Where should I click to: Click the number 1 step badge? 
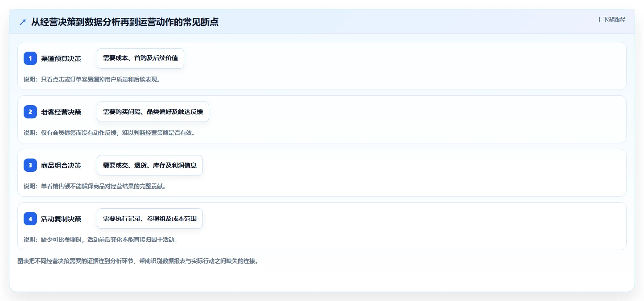(30, 58)
